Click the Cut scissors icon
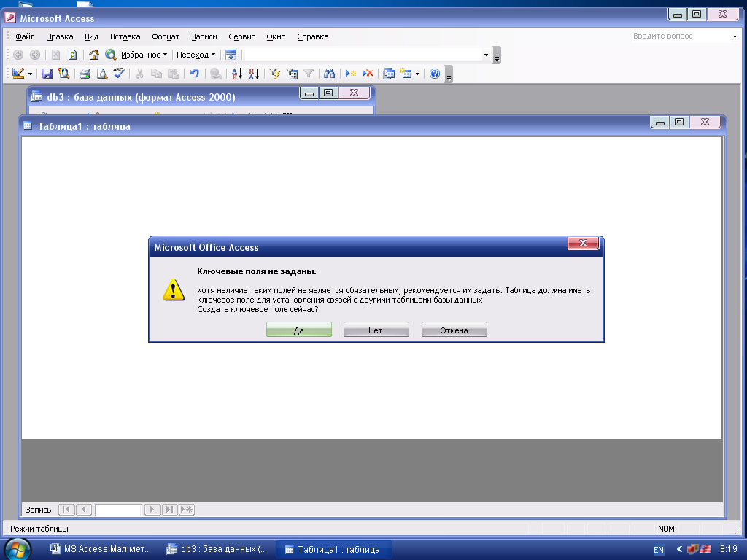 click(139, 74)
